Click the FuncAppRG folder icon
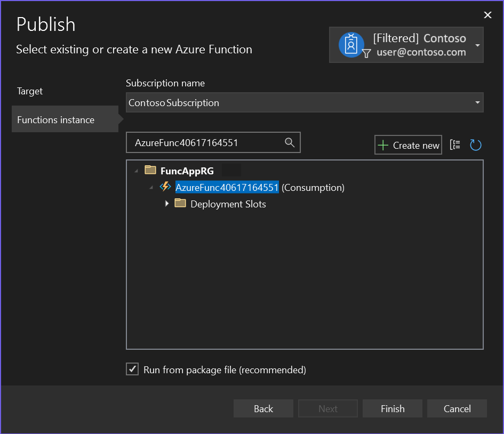 [150, 171]
